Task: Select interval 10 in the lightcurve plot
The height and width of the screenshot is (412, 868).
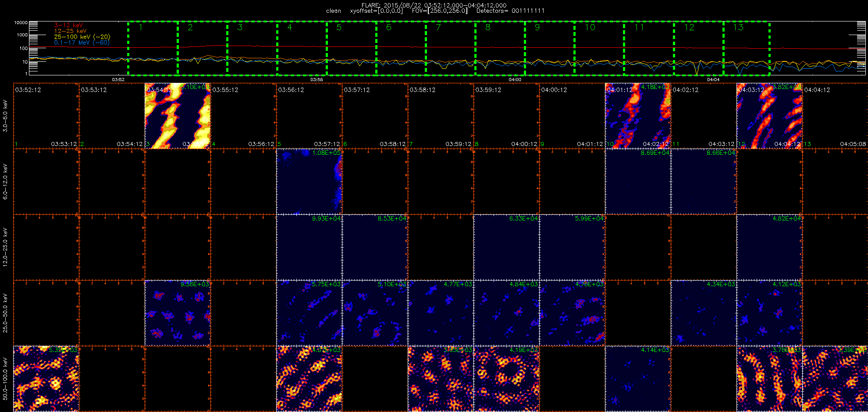Action: (x=590, y=27)
